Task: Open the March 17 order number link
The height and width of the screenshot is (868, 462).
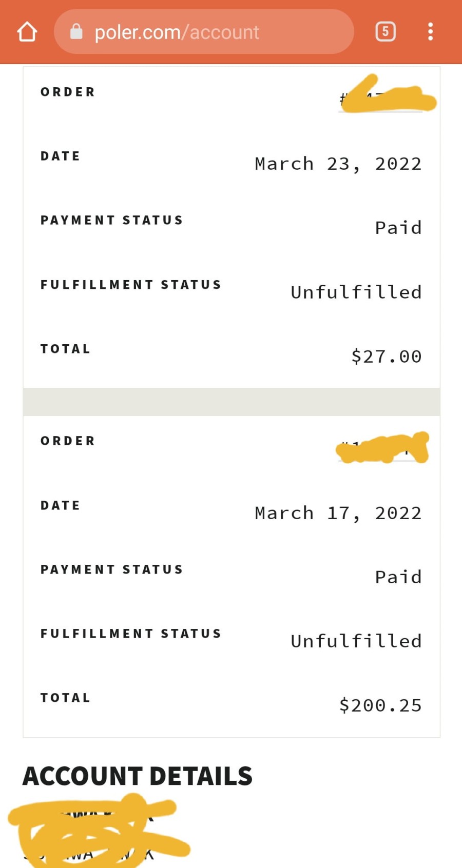Action: tap(380, 449)
